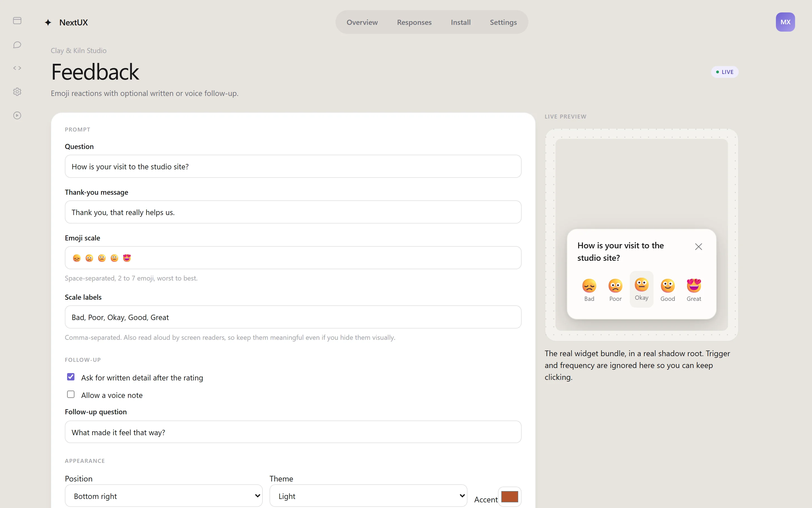
Task: Pick the Okay emoji in preview
Action: tap(641, 289)
